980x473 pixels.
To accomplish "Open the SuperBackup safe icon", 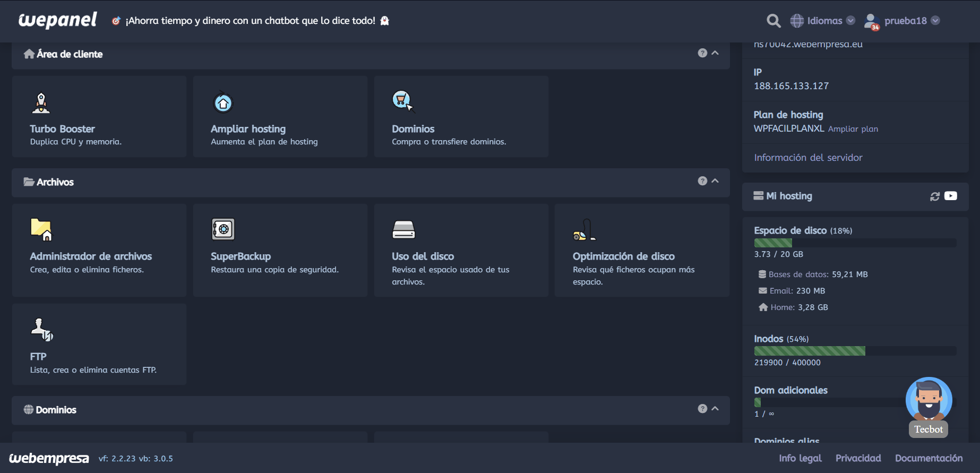I will pyautogui.click(x=223, y=229).
